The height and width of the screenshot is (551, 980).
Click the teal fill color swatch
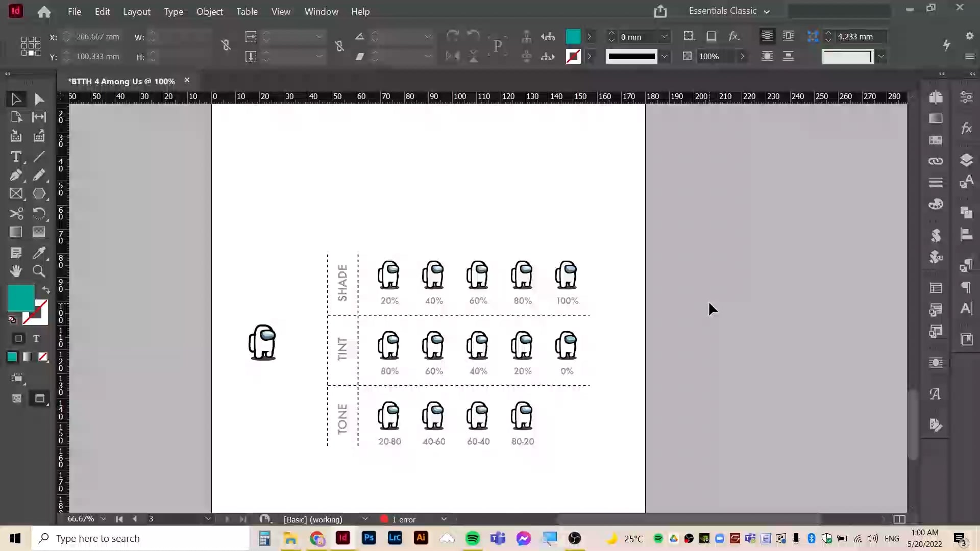[x=20, y=298]
